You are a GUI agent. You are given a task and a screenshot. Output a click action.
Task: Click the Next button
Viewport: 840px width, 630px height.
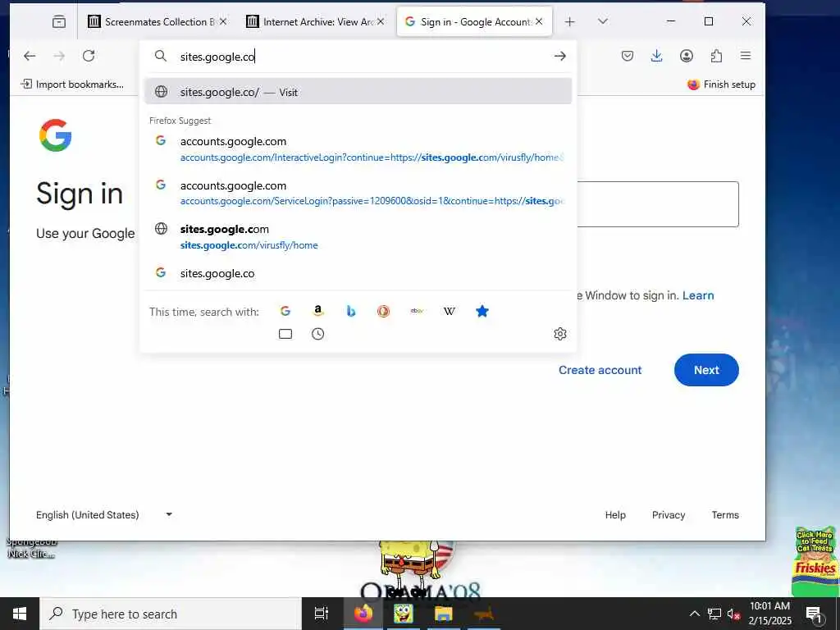click(x=706, y=370)
